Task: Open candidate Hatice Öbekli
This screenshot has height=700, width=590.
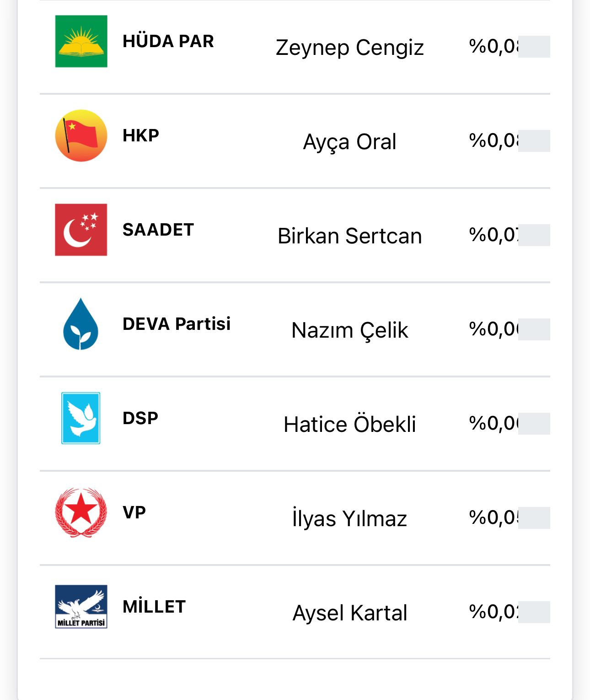Action: pyautogui.click(x=350, y=425)
